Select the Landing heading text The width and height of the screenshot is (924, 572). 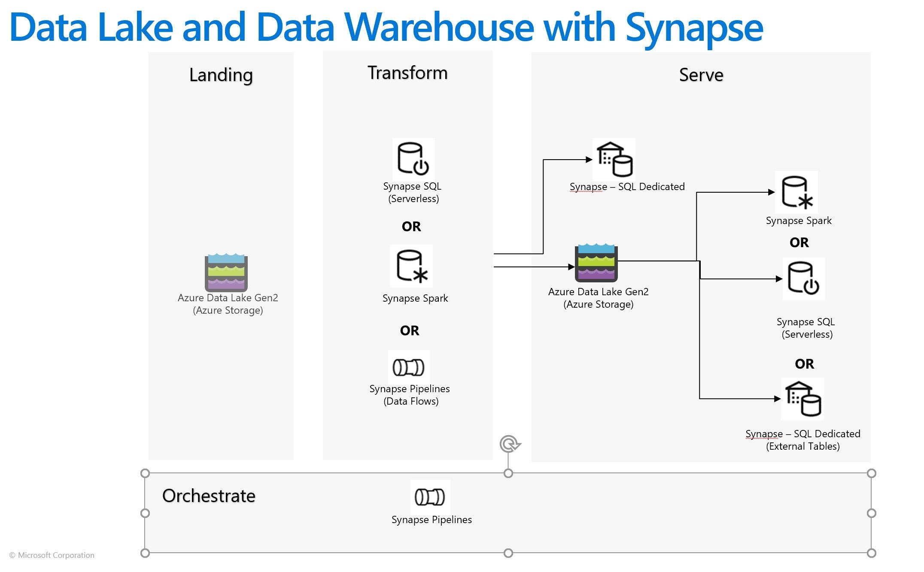(x=221, y=75)
